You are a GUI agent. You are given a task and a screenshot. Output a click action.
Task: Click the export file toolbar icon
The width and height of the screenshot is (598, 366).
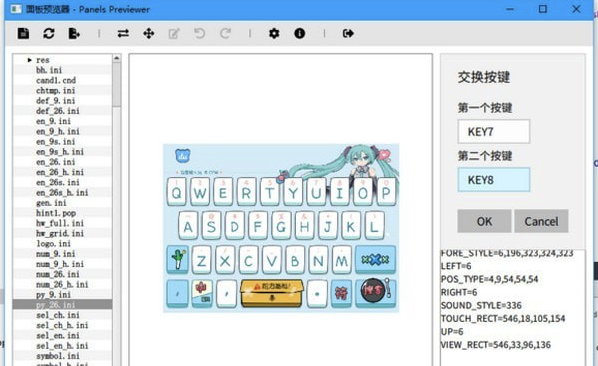pos(74,34)
